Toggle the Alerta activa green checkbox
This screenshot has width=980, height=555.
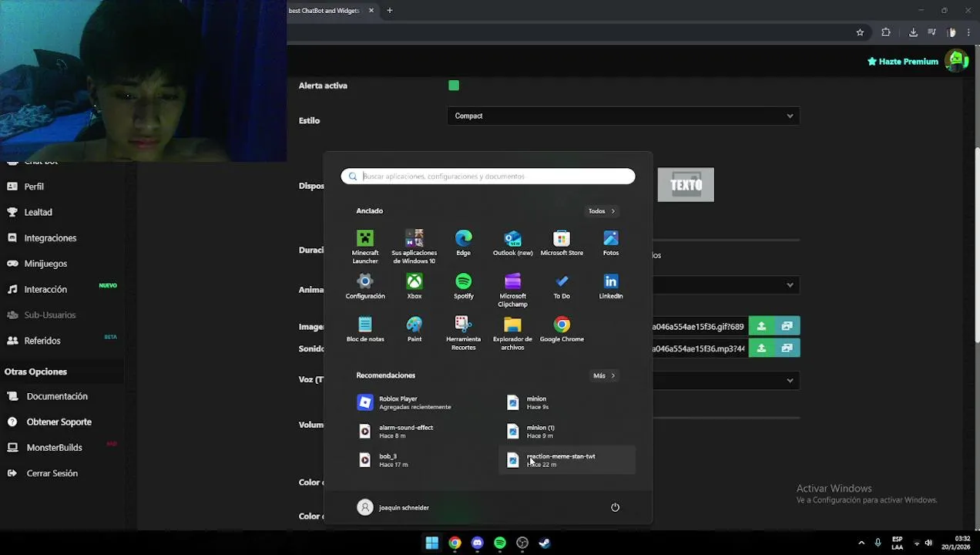tap(454, 86)
